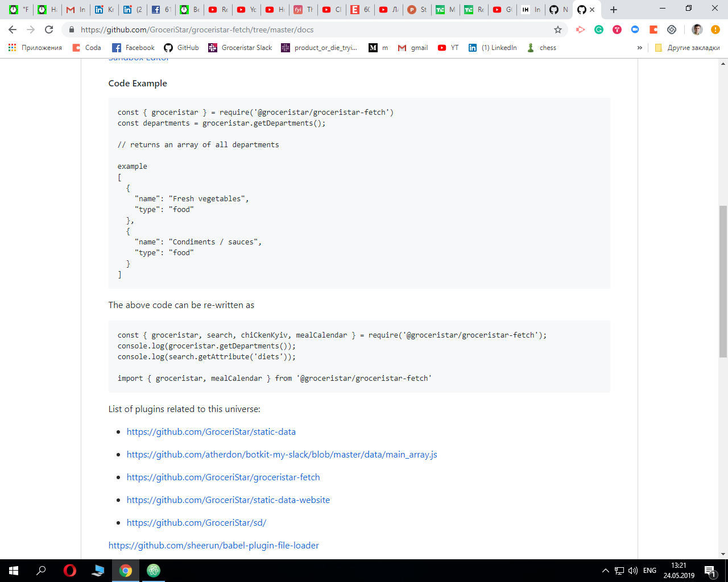Open the Windows notification center

(710, 571)
